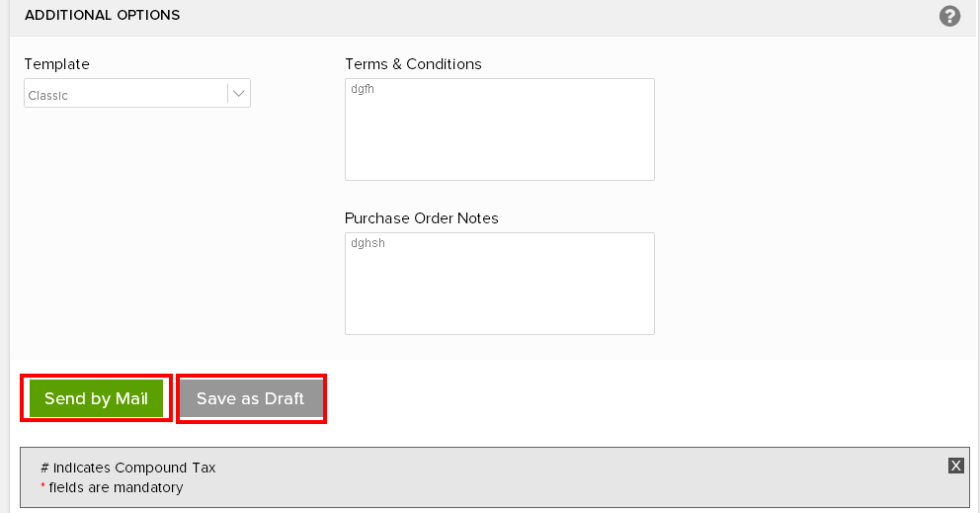Click the Purchase Order Notes label
The image size is (980, 513).
tap(421, 218)
